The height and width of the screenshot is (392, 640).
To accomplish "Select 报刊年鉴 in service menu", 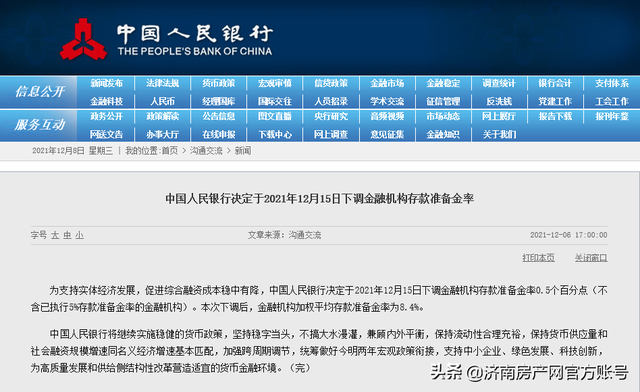I will [x=611, y=116].
